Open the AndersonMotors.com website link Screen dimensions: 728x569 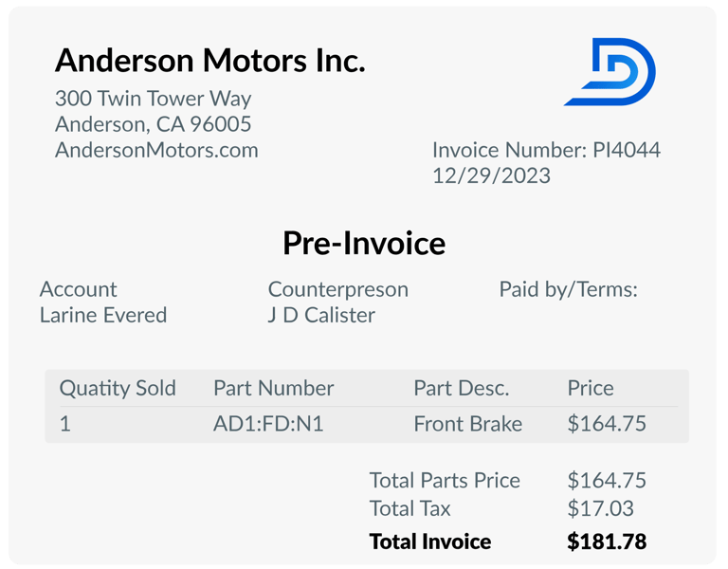(156, 150)
